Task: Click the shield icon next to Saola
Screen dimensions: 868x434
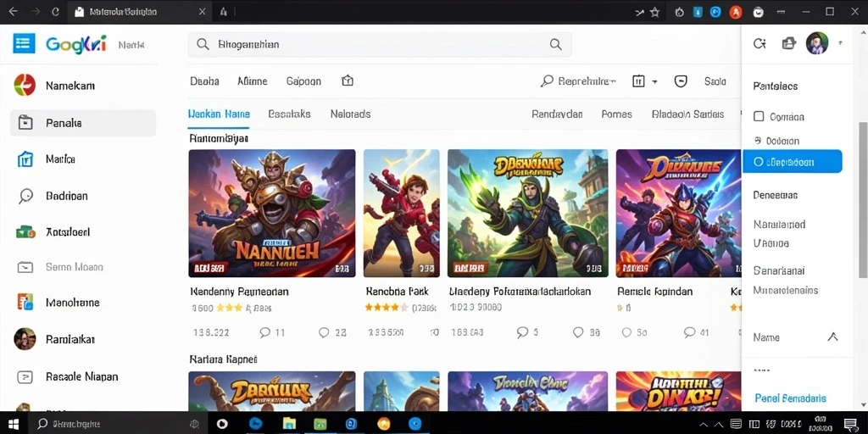Action: click(681, 81)
